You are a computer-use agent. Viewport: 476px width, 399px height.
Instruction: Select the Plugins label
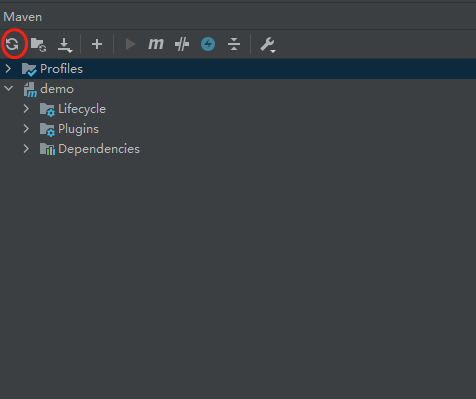(78, 129)
